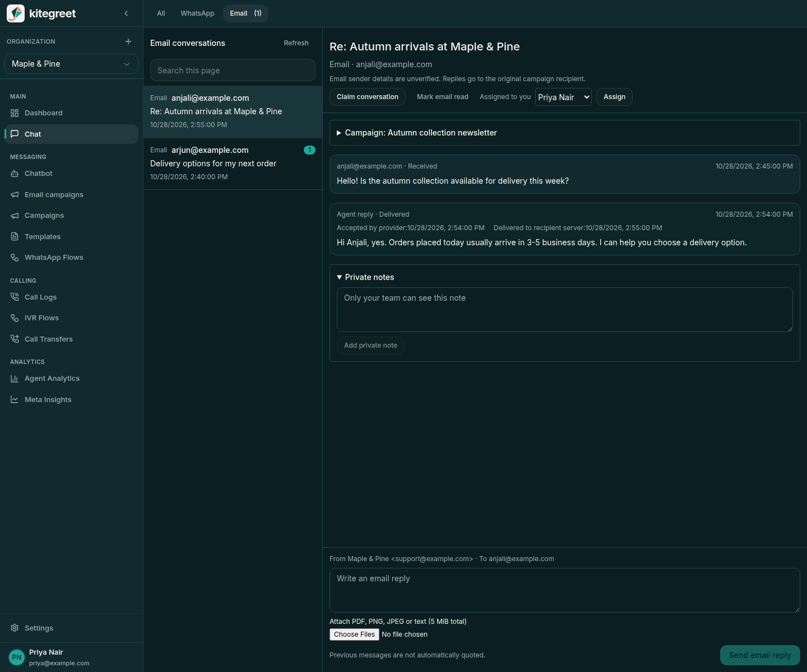The height and width of the screenshot is (672, 807).
Task: Click the Call Logs phone icon
Action: 15,297
